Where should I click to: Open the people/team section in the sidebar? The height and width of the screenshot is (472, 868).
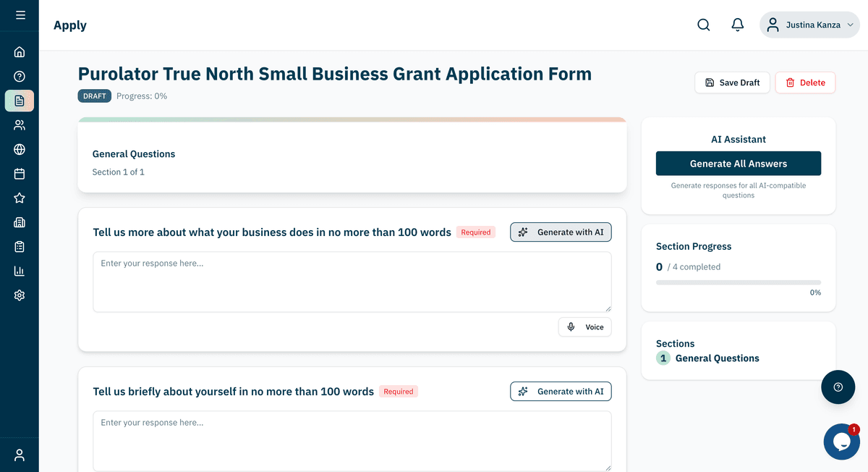click(x=19, y=125)
